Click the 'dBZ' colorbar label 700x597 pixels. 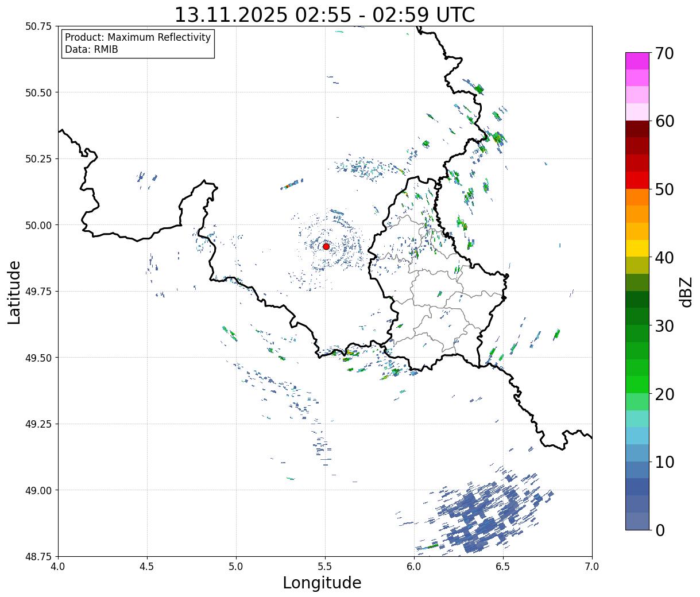point(686,292)
